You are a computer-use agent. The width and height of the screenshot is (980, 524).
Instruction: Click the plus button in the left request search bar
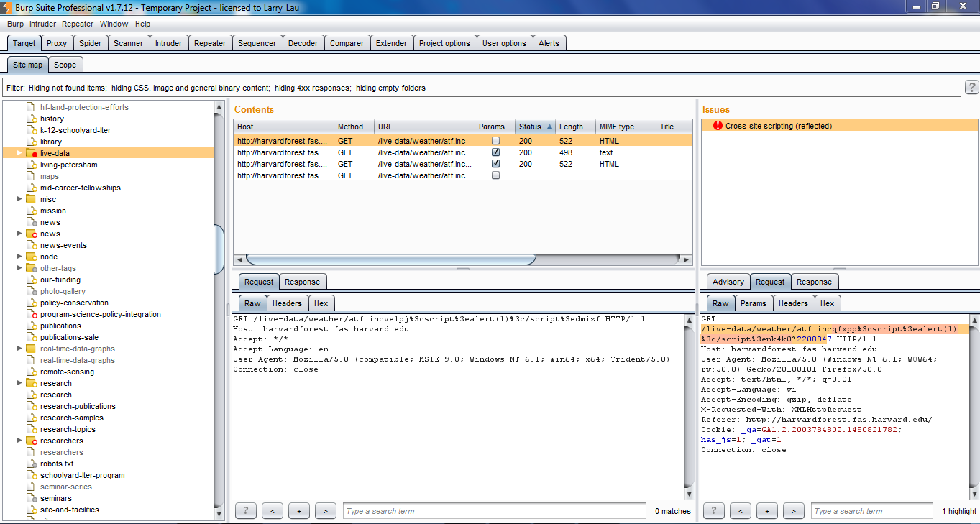pyautogui.click(x=299, y=511)
